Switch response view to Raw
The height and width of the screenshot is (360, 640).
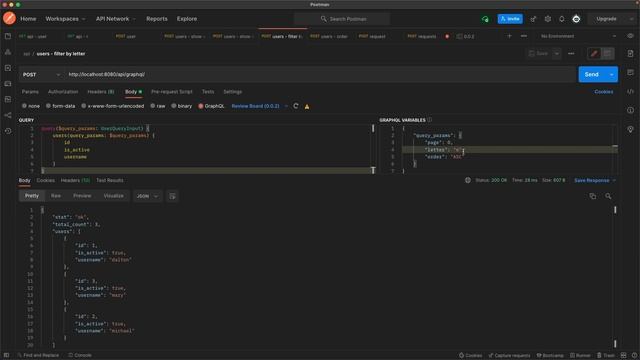pos(56,196)
